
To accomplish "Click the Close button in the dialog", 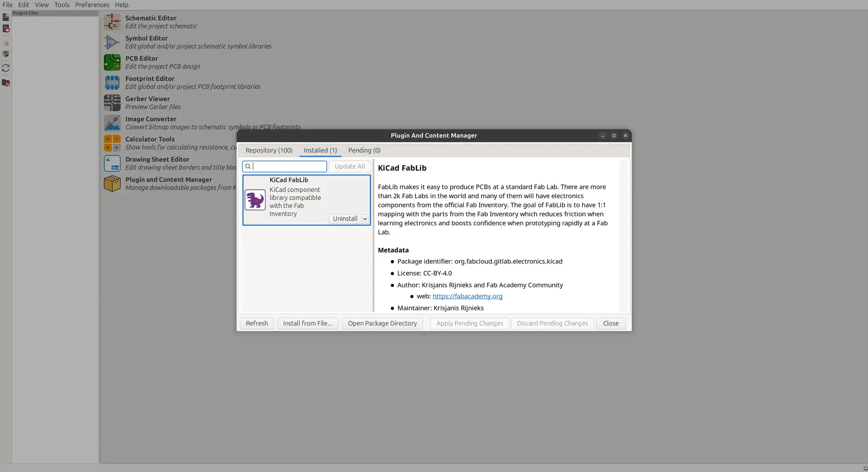I will click(x=611, y=323).
